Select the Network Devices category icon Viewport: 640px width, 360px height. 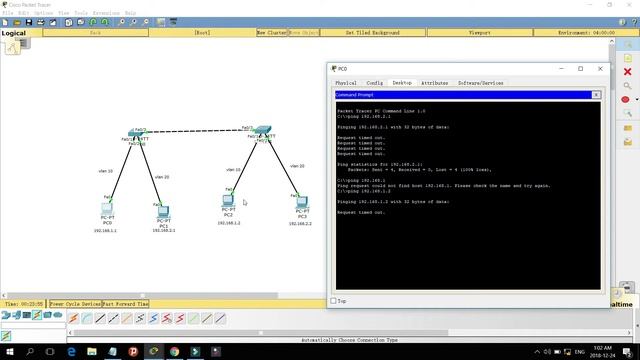(x=6, y=315)
